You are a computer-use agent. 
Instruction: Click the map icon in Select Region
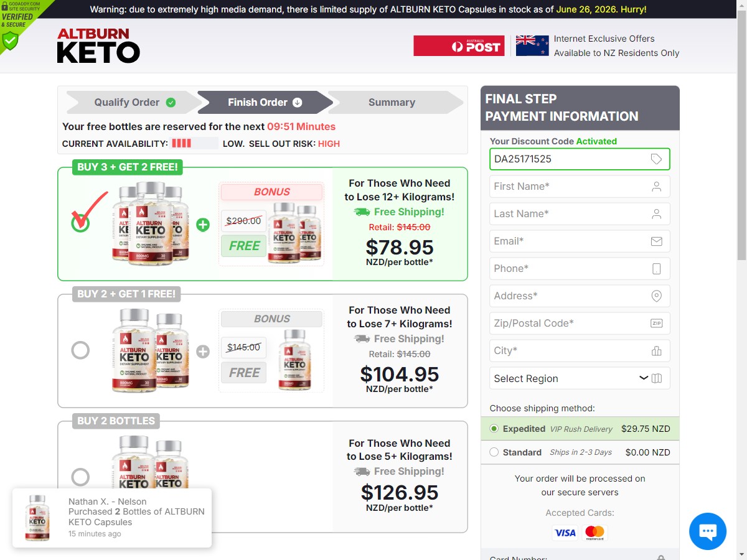[657, 378]
